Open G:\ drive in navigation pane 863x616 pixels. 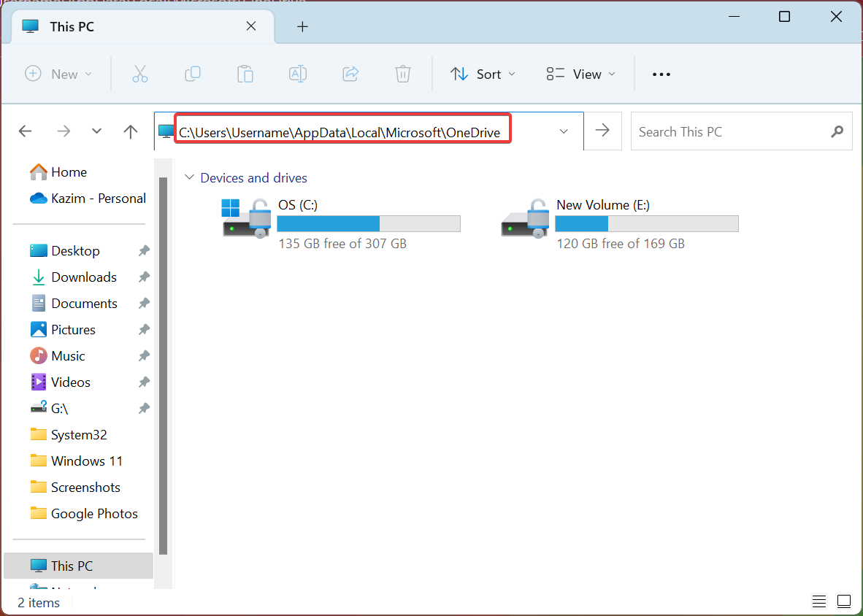[49, 408]
